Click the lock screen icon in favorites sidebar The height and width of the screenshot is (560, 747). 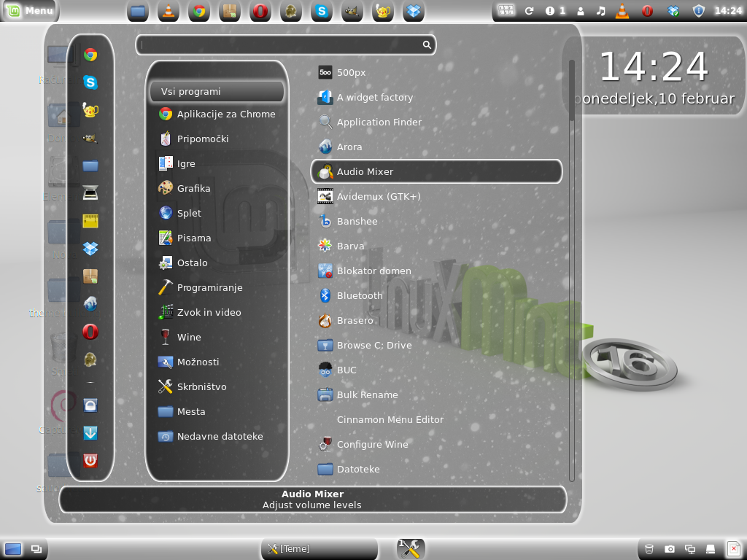90,405
